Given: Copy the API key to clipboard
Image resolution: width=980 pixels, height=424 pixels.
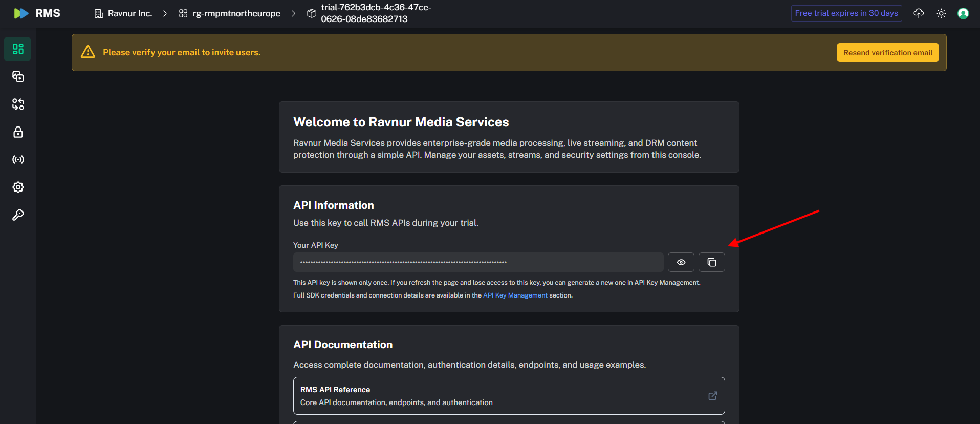Looking at the screenshot, I should pyautogui.click(x=712, y=262).
